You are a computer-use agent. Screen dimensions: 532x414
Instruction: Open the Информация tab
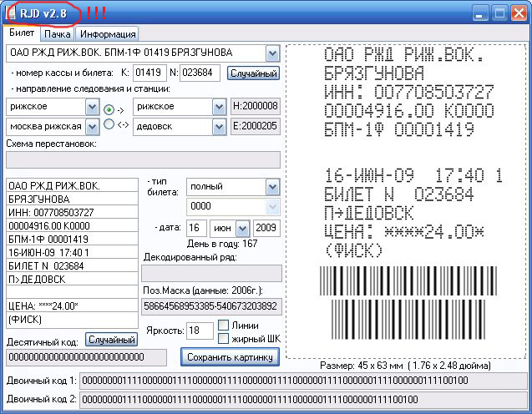coord(108,34)
